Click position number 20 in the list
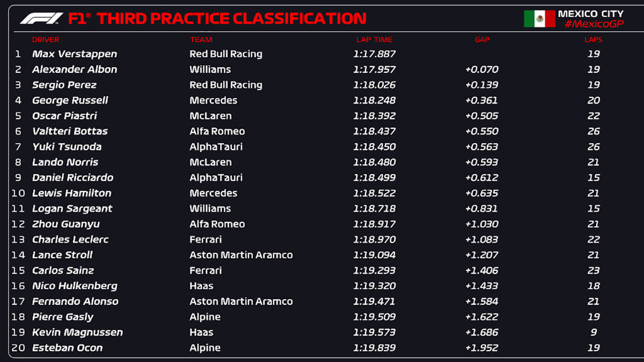644x362 pixels. [18, 348]
